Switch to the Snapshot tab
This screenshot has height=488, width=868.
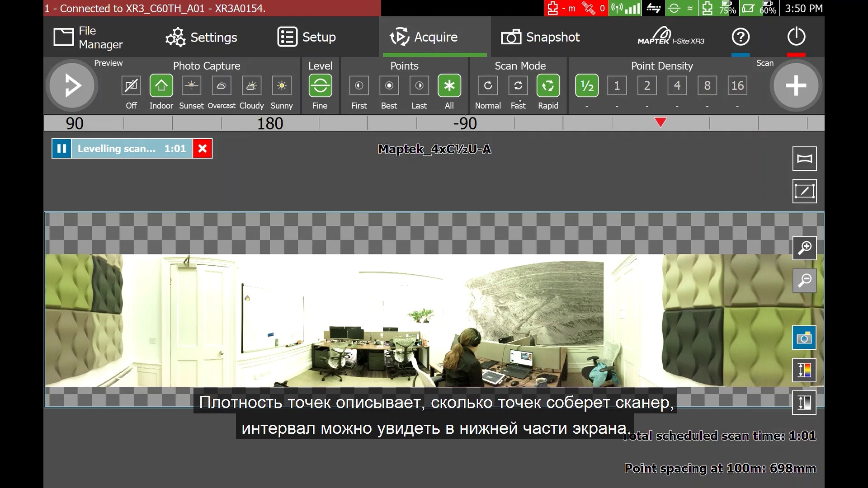541,37
